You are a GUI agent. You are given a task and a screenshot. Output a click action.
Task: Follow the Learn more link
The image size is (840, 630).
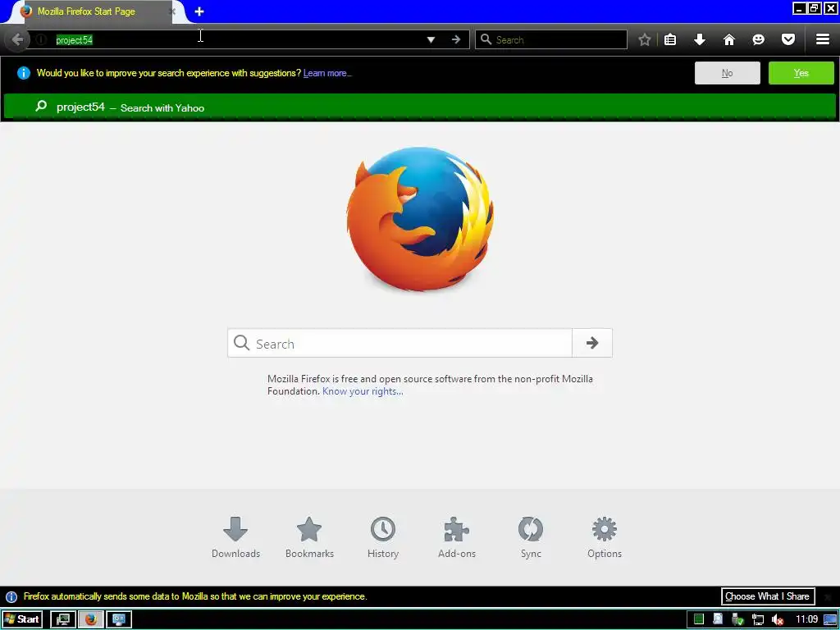[x=327, y=73]
